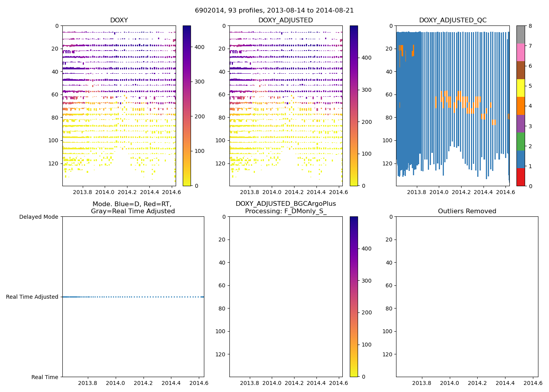Select the purple segment of QC colorbar
The height and width of the screenshot is (392, 549).
520,123
